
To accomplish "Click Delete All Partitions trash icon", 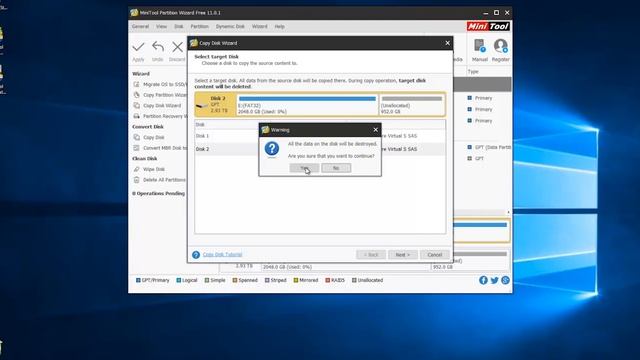I will coord(136,180).
